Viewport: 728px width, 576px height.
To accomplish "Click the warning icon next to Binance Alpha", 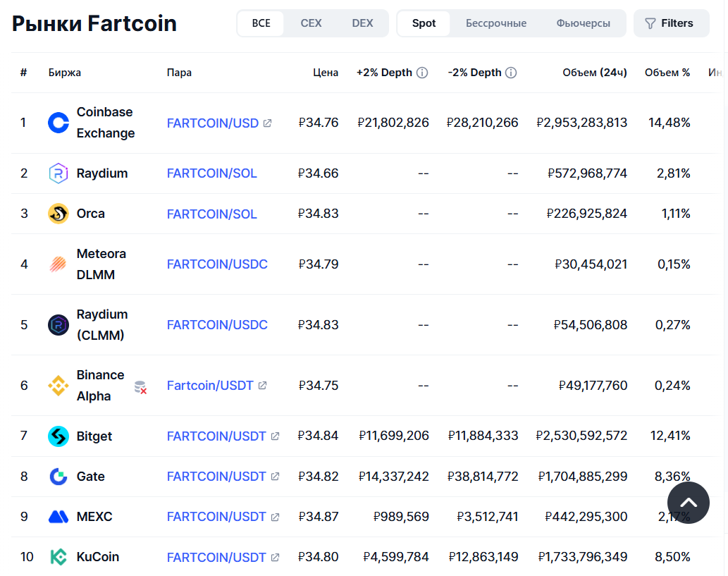I will pyautogui.click(x=140, y=387).
